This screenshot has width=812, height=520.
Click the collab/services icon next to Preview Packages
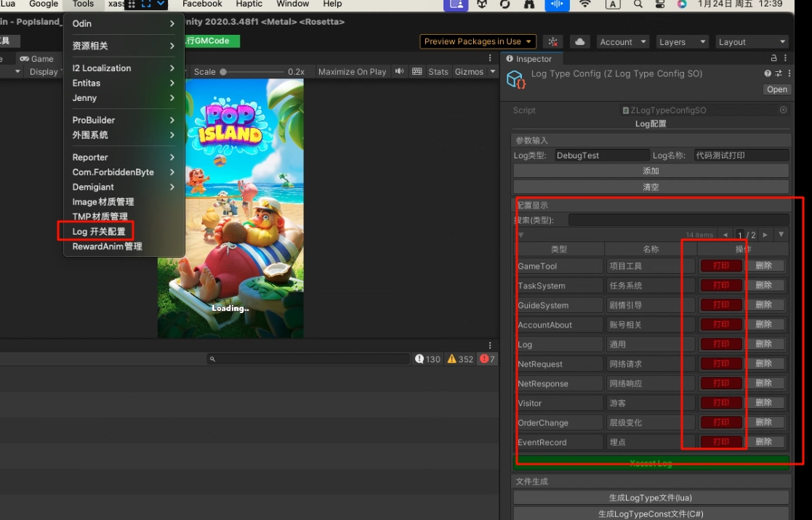click(553, 42)
